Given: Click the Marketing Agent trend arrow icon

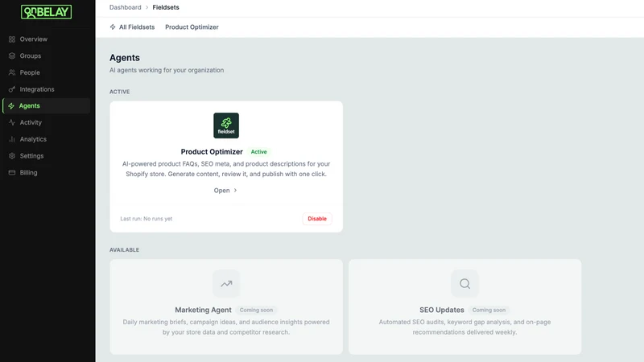Looking at the screenshot, I should click(226, 284).
